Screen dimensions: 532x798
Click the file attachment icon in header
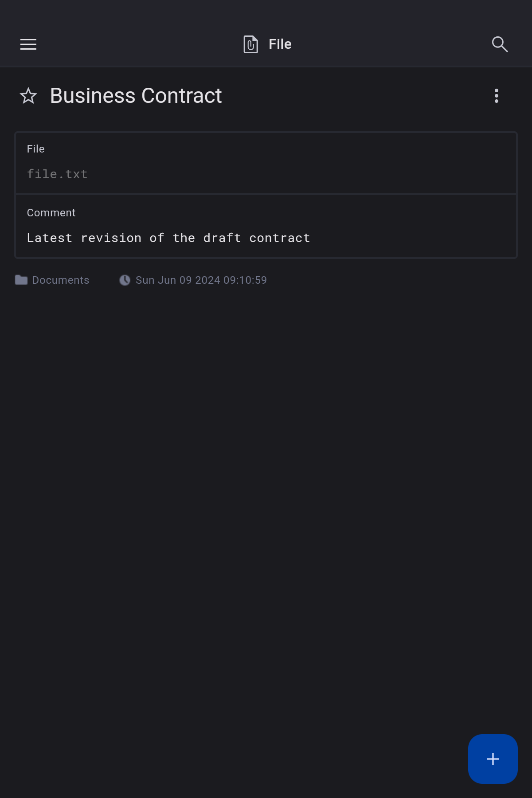tap(250, 44)
